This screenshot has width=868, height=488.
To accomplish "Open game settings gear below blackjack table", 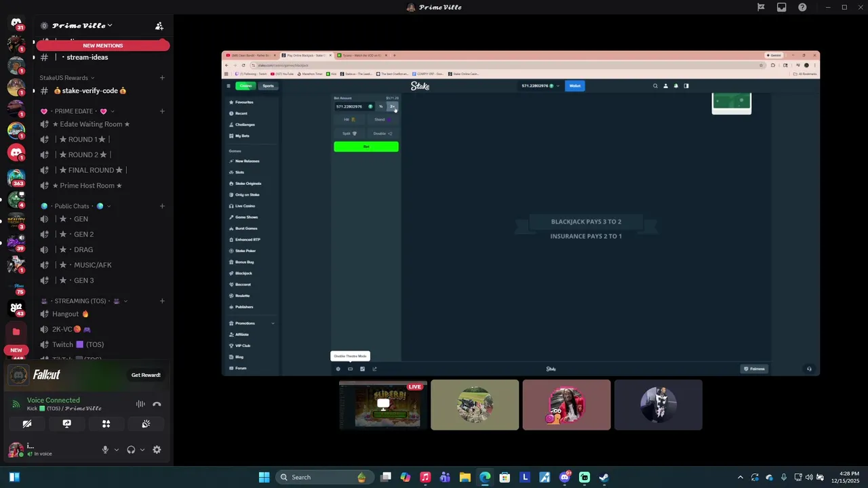I will [x=338, y=369].
